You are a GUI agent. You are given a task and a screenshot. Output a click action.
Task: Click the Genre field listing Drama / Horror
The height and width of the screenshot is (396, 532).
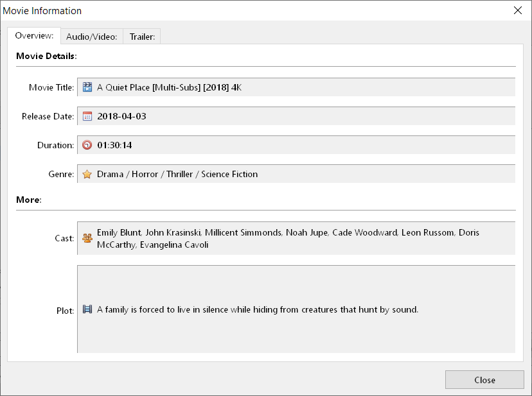(x=289, y=173)
